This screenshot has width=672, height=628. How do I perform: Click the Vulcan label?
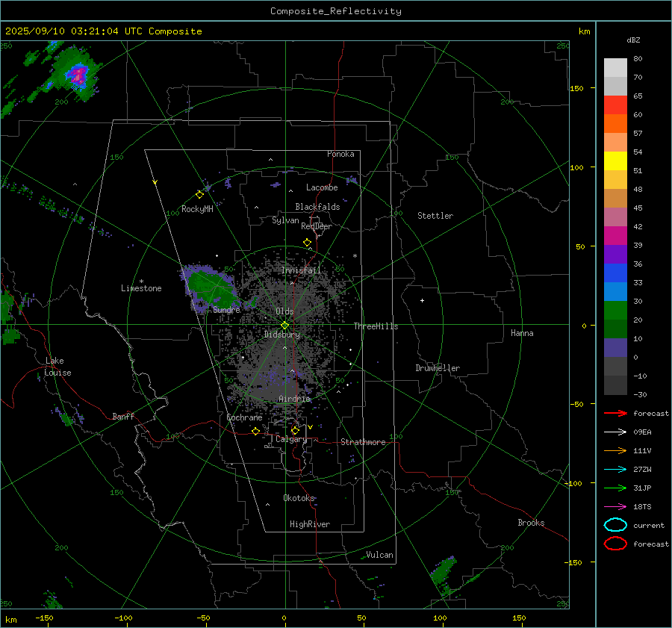click(x=380, y=555)
